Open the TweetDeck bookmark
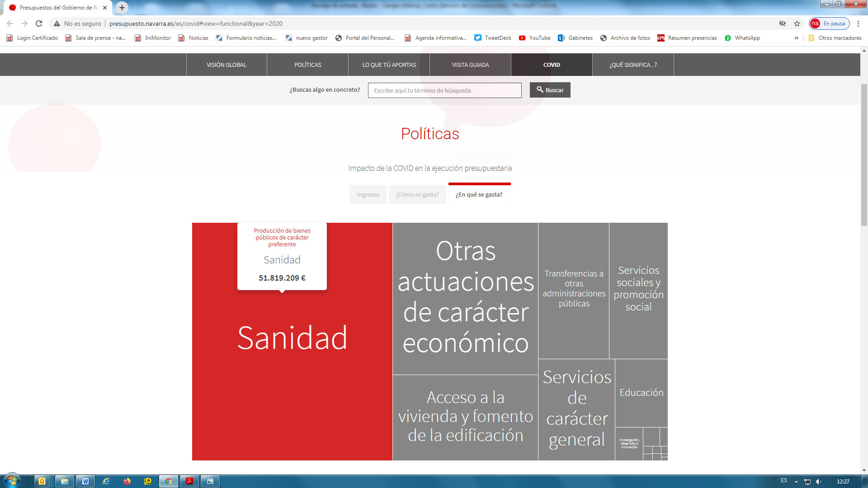 pos(493,38)
